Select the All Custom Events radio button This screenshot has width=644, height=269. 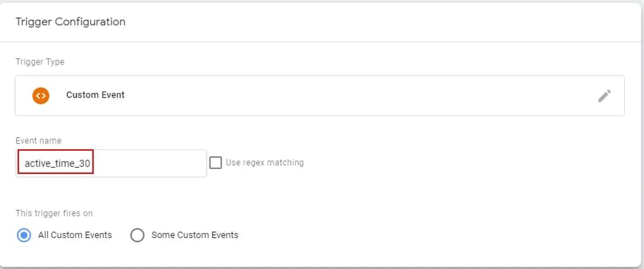click(24, 235)
